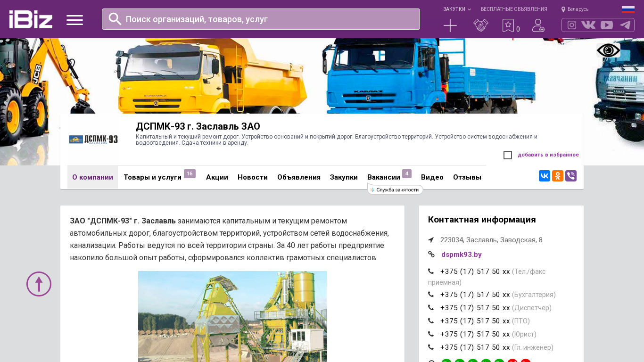644x362 pixels.
Task: Click phone icon in Бухгалтерия row
Action: point(431,294)
